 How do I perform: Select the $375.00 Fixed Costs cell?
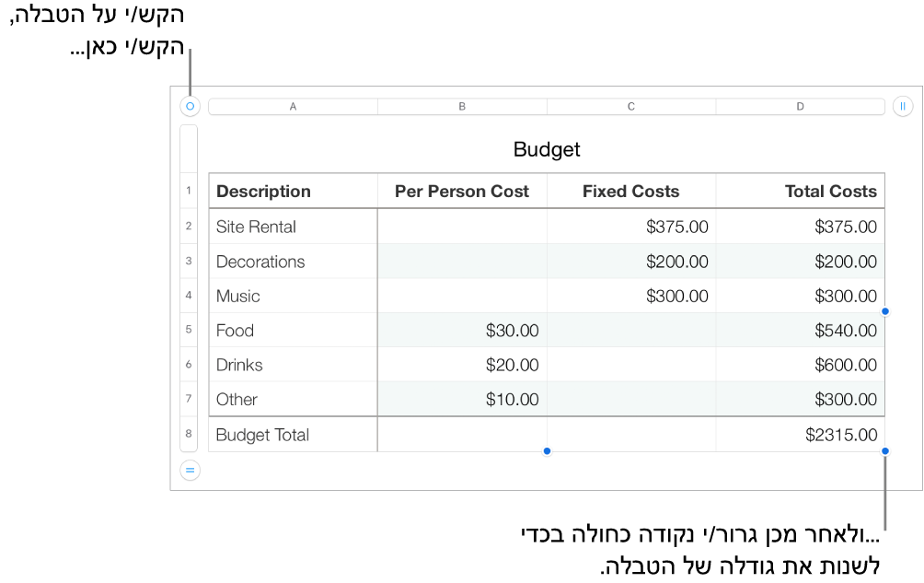631,227
